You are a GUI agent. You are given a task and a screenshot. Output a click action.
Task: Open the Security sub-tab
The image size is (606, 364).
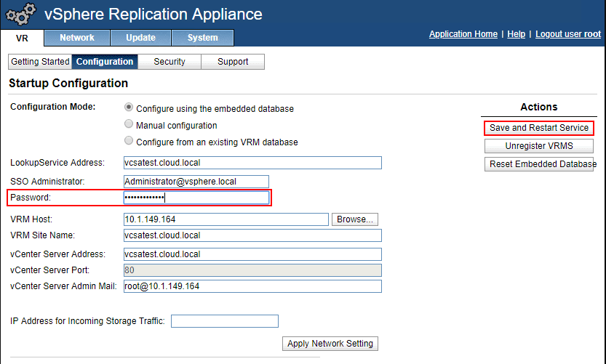(170, 62)
